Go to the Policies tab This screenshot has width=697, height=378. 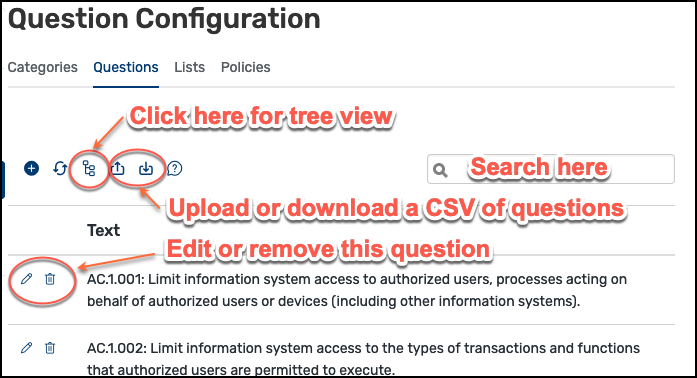click(x=246, y=67)
